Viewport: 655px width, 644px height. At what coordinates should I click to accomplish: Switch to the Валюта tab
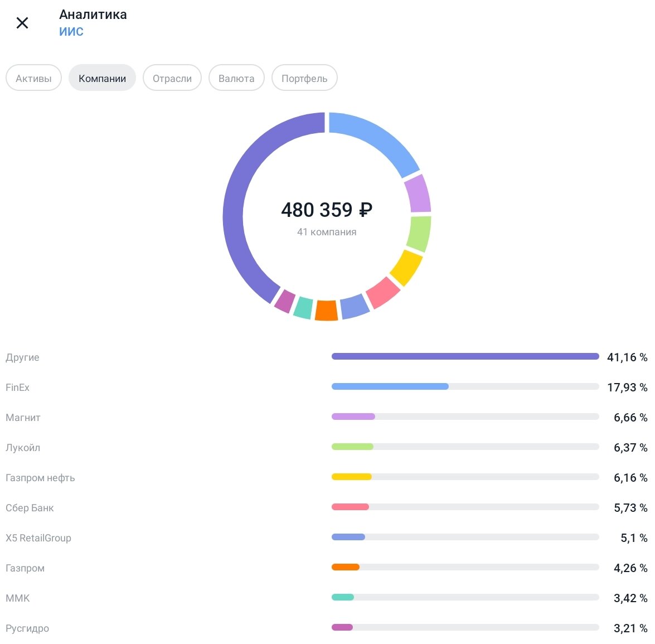pyautogui.click(x=236, y=78)
